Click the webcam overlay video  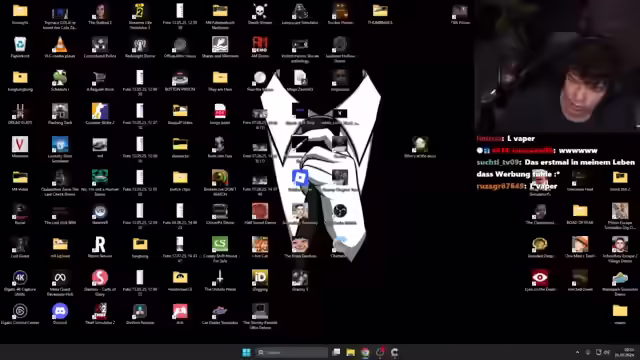pos(557,66)
